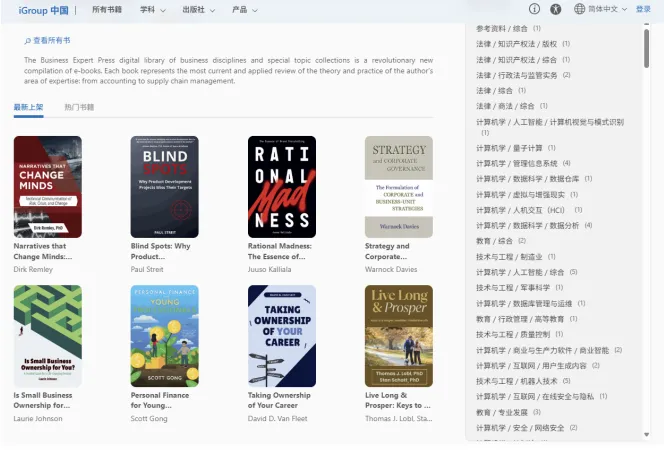Screen dimensions: 664x452
Task: Open the accessibility figure icon
Action: click(556, 9)
